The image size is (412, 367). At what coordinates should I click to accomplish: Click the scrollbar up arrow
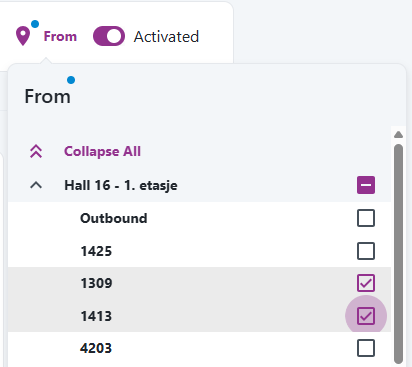[x=398, y=134]
